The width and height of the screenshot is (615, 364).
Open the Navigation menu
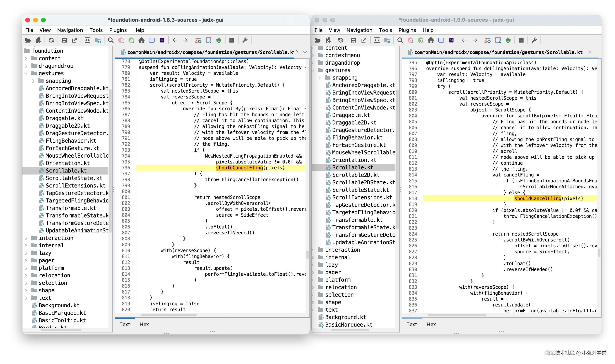coord(70,30)
